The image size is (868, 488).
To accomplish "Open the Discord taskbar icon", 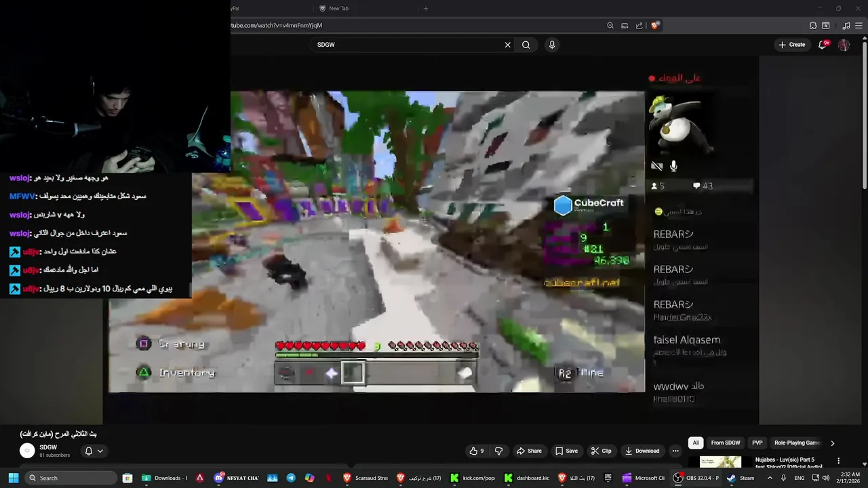I will tap(219, 478).
